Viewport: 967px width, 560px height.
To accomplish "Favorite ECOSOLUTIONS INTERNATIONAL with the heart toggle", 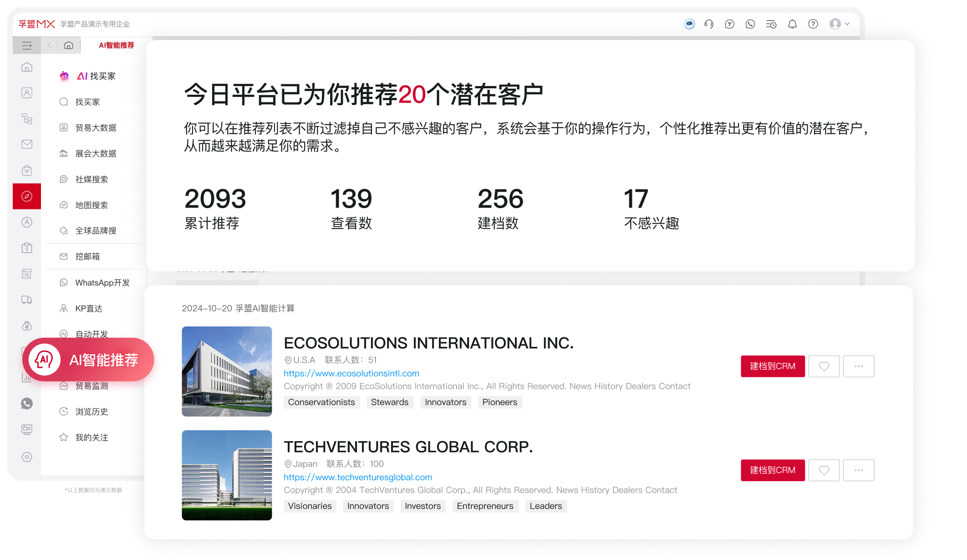I will [824, 366].
